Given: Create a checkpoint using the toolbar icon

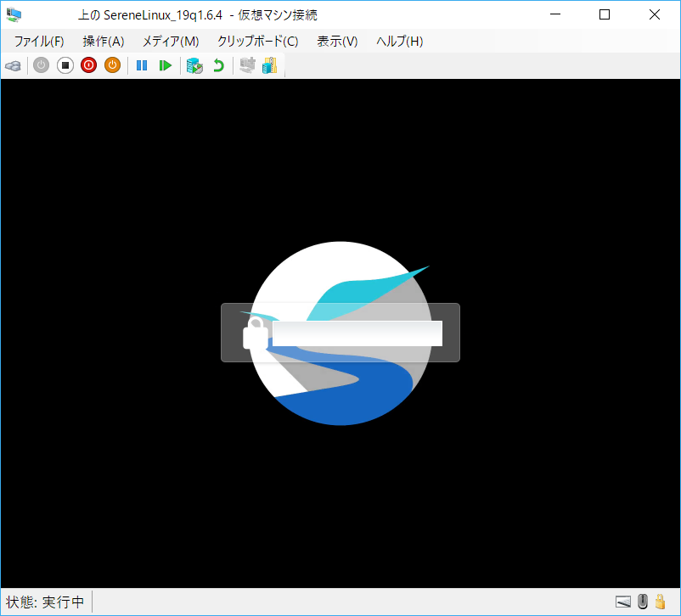Looking at the screenshot, I should click(194, 66).
